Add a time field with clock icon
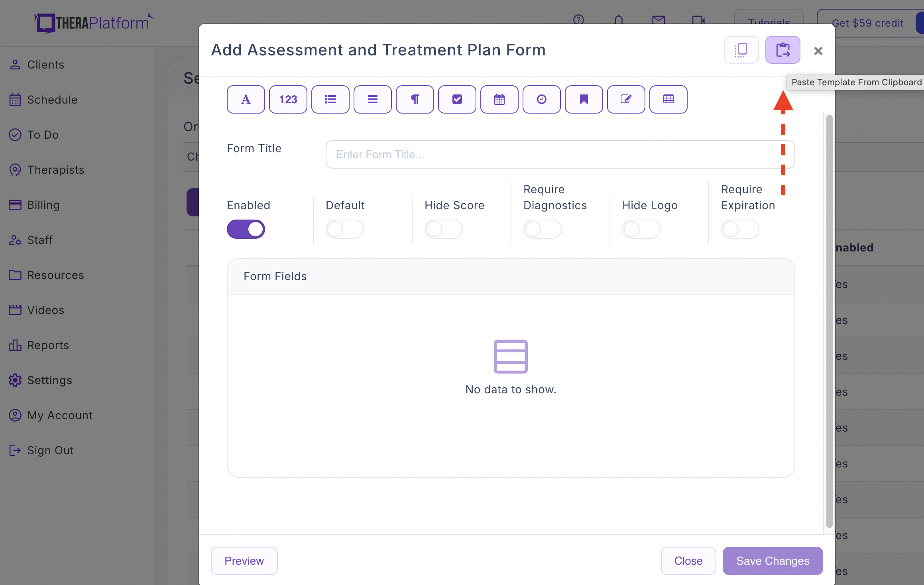924x585 pixels. point(541,99)
